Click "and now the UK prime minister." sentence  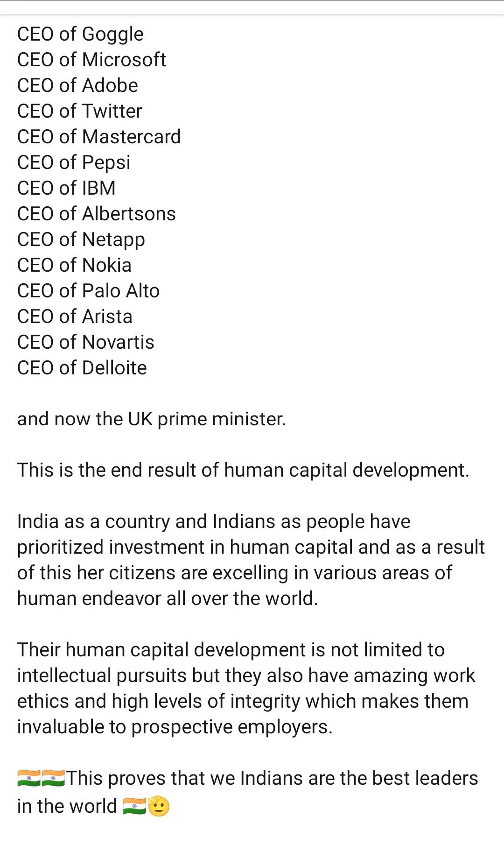click(x=151, y=419)
